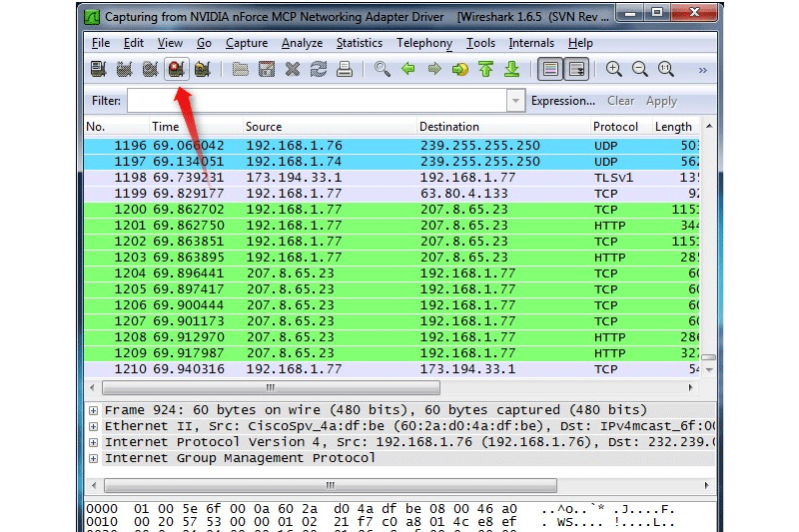This screenshot has width=799, height=532.
Task: Show hidden toolbar items via chevron
Action: coord(702,70)
